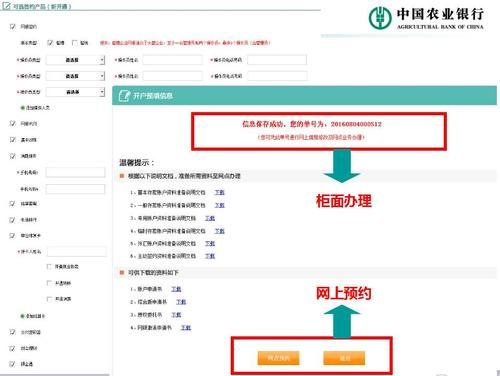Image resolution: width=500 pixels, height=376 pixels.
Task: Click the left orange 网点预约 button
Action: click(278, 358)
